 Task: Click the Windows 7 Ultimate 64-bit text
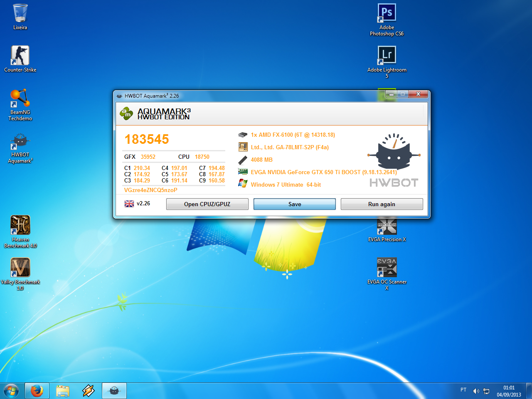click(x=286, y=185)
